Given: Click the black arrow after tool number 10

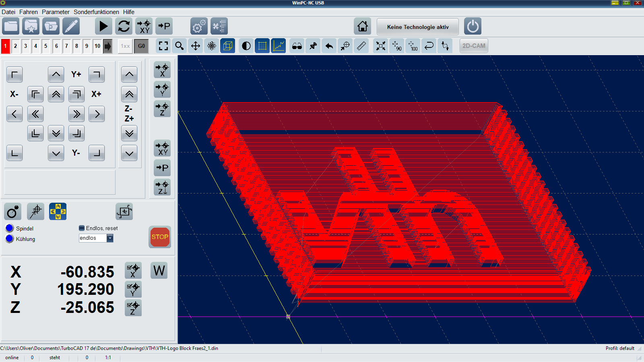Looking at the screenshot, I should tap(108, 46).
